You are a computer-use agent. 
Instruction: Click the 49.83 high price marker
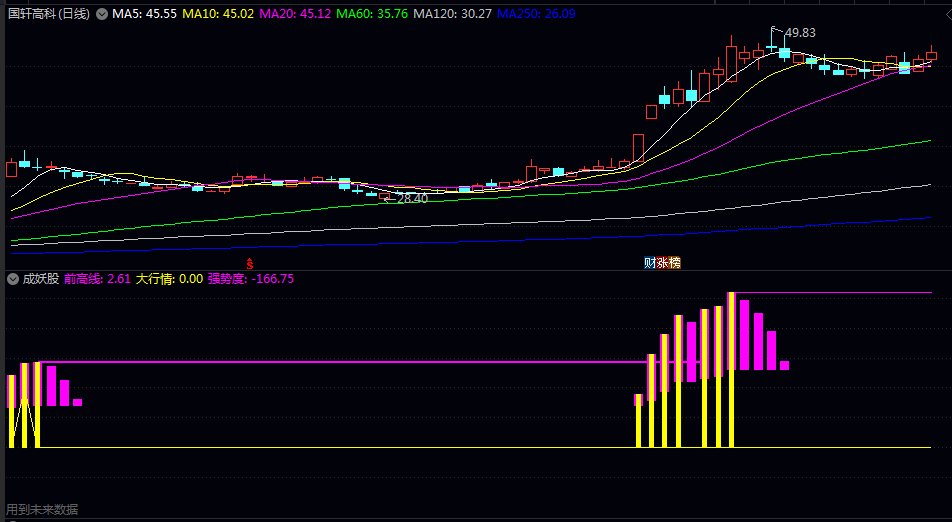click(x=800, y=33)
